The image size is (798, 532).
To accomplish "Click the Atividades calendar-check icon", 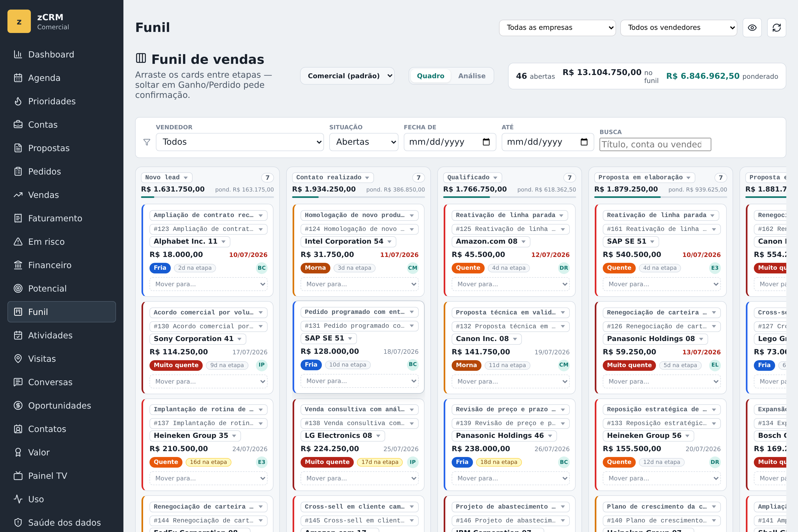I will pos(18,335).
